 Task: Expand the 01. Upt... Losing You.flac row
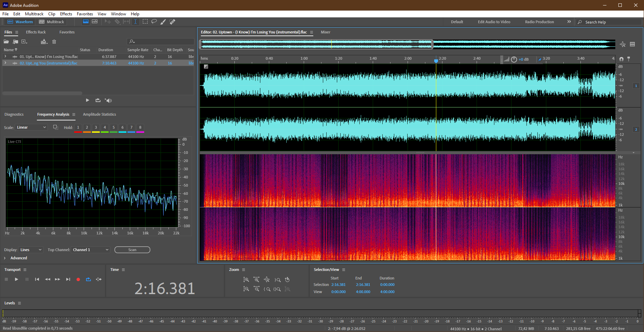[x=5, y=56]
